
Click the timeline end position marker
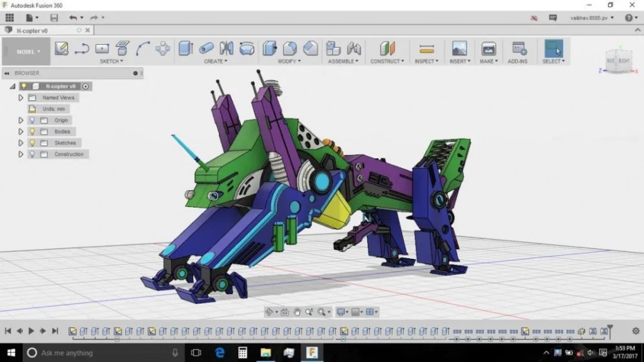point(610,331)
